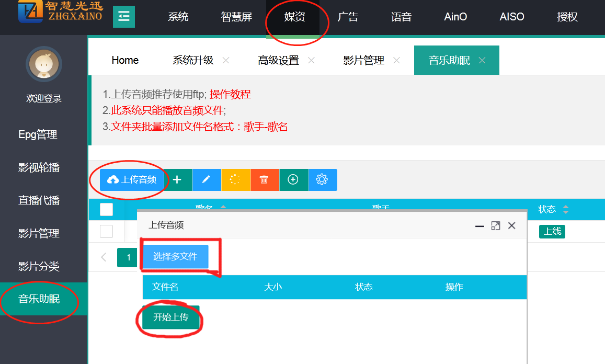
Task: Open the 媒资 top menu
Action: pyautogui.click(x=294, y=17)
